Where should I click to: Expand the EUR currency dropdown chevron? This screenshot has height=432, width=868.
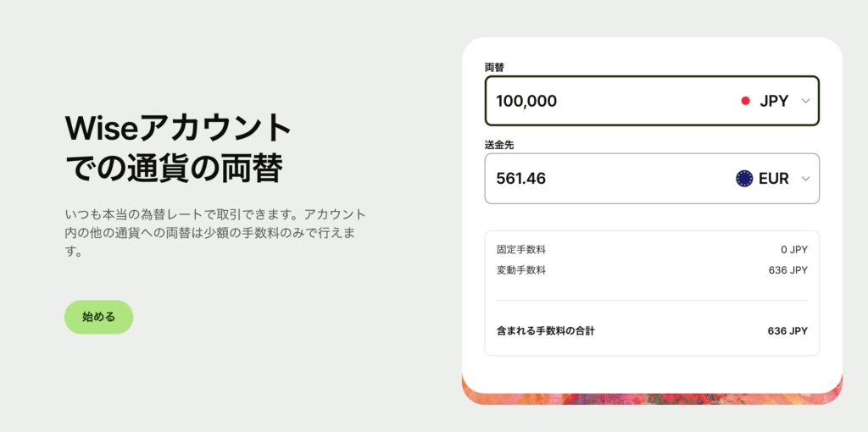point(805,179)
